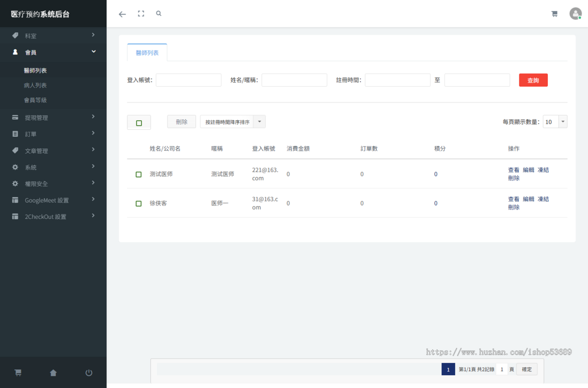Expand the 權限安全 chevron
The width and height of the screenshot is (588, 388).
tap(93, 183)
